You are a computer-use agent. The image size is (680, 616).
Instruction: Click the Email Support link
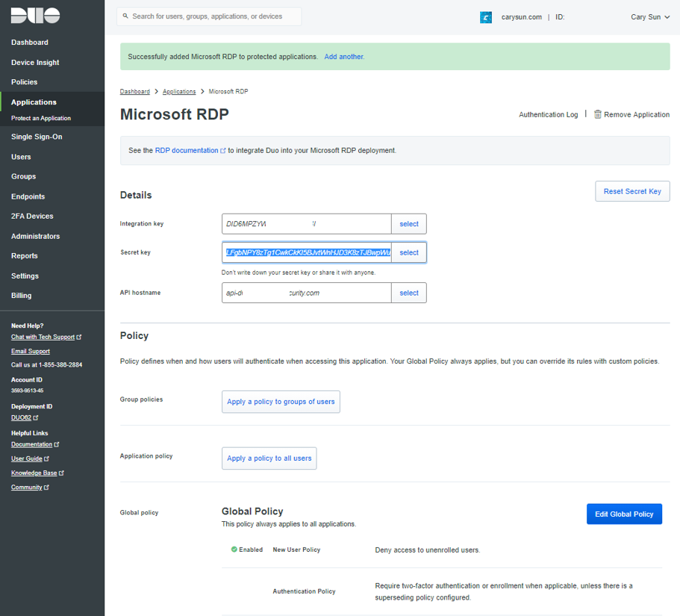31,352
